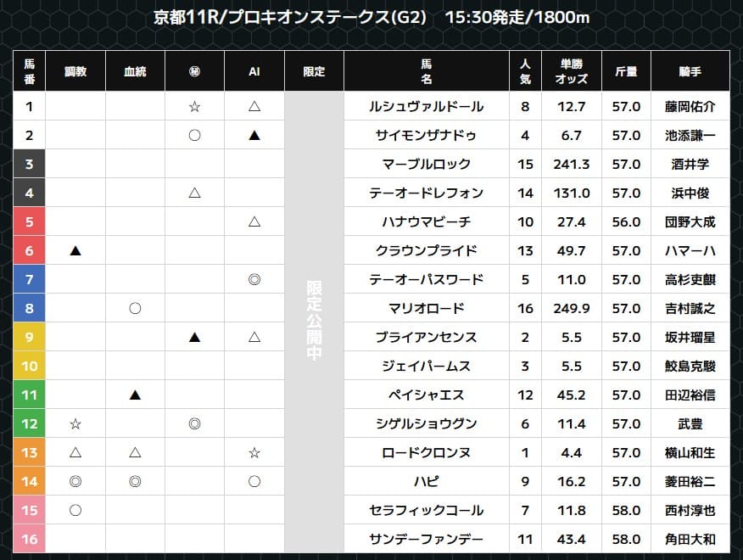
Task: Click the star 調教 mark for シゲルショウグン
Action: (x=75, y=423)
